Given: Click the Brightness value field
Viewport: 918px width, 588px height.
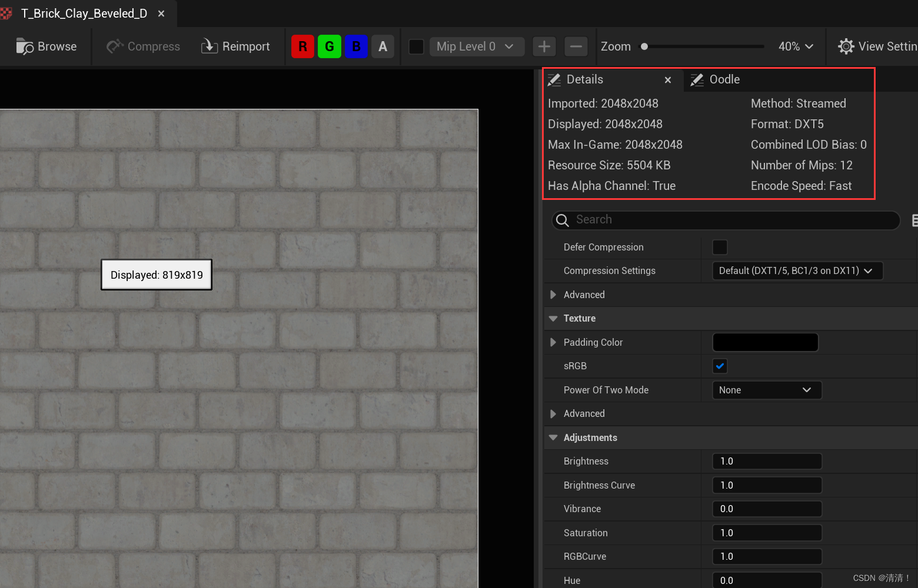Looking at the screenshot, I should 767,461.
